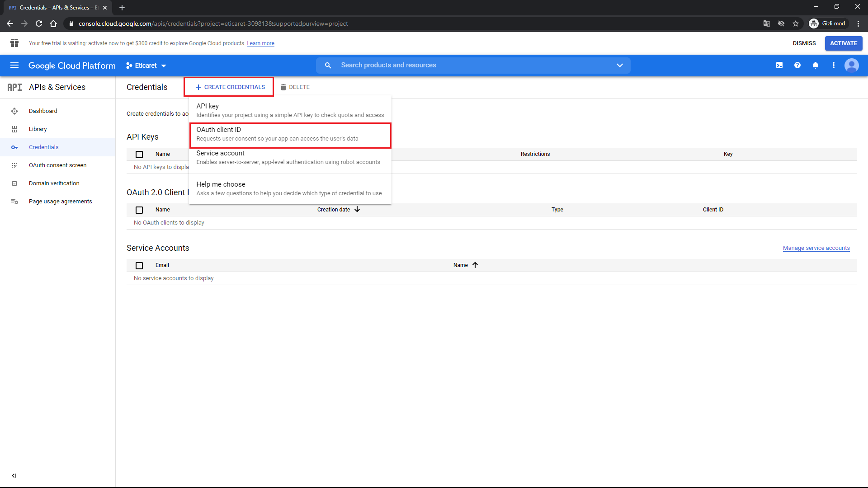Screen dimensions: 868x488
Task: Choose Service account menu option
Action: [290, 158]
